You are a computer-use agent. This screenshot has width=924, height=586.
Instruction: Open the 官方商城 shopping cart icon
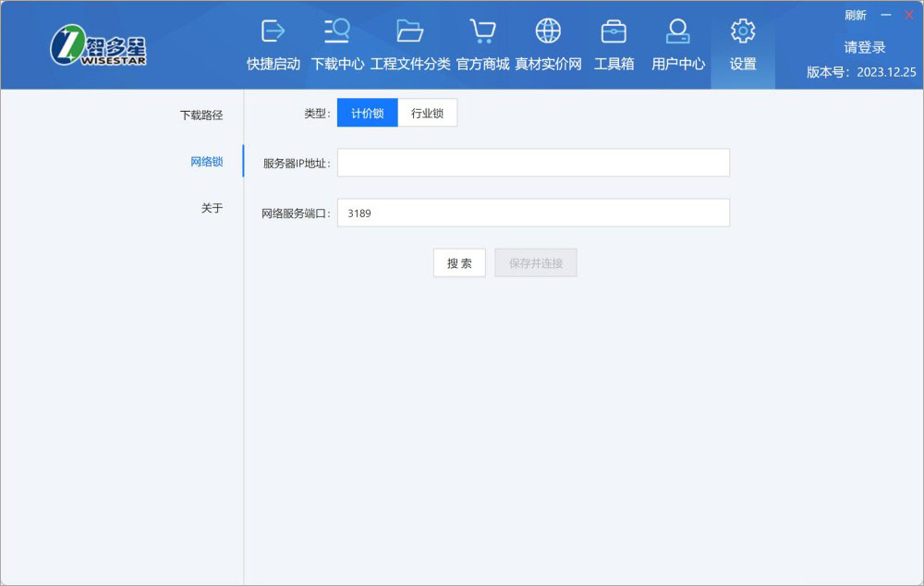click(482, 31)
